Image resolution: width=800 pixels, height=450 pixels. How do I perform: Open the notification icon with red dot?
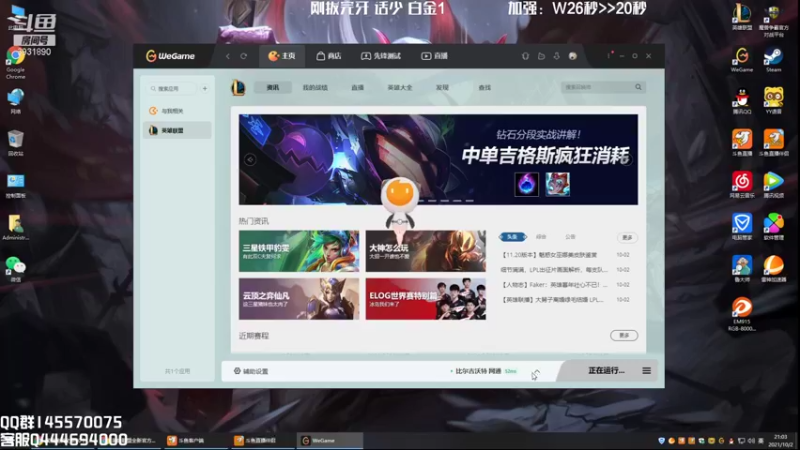click(x=609, y=55)
